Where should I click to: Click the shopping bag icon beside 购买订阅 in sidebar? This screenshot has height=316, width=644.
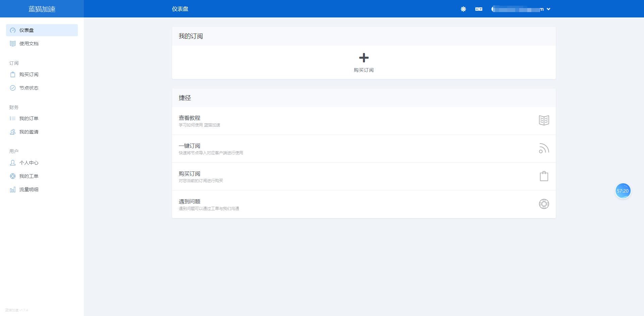13,74
